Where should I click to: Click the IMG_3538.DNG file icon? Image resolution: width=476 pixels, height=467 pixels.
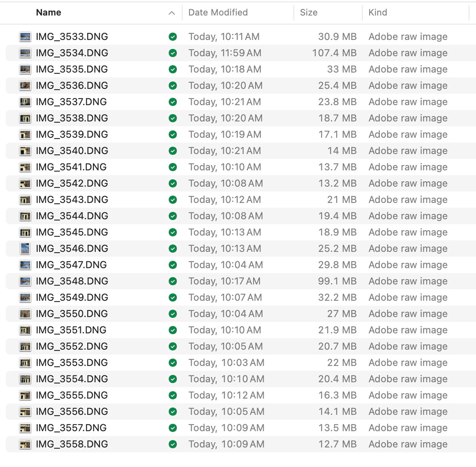pos(25,118)
